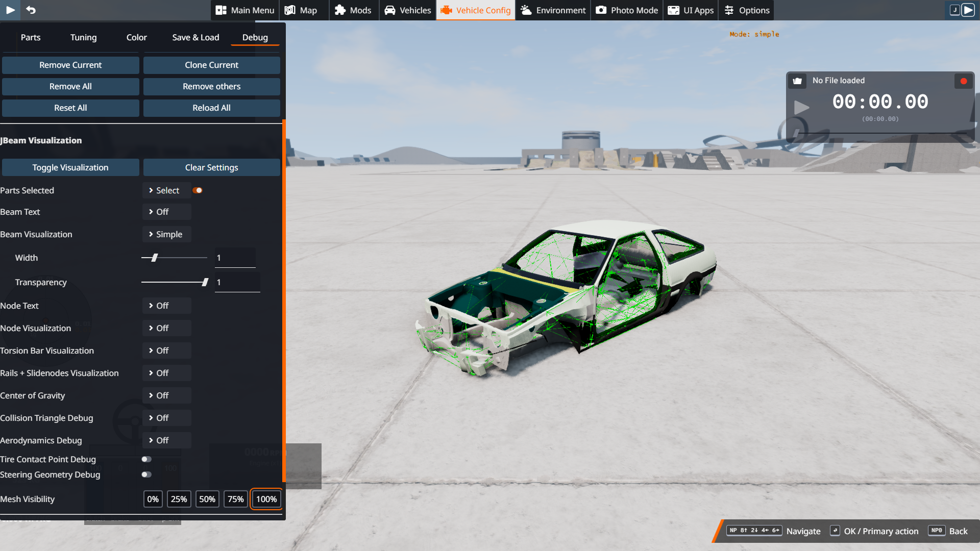Enable Steering Geometry Debug toggle
Image resolution: width=980 pixels, height=551 pixels.
pos(146,474)
